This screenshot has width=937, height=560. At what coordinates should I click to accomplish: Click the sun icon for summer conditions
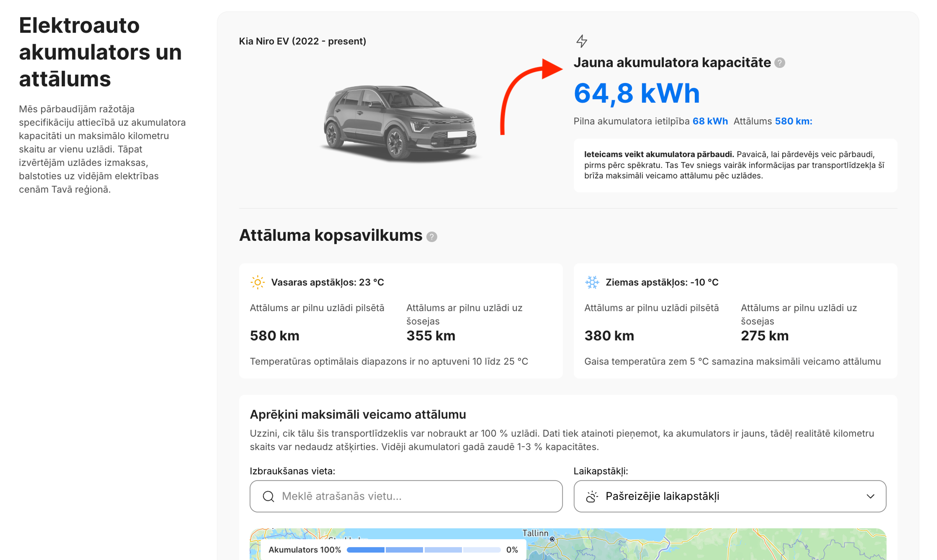click(x=257, y=282)
